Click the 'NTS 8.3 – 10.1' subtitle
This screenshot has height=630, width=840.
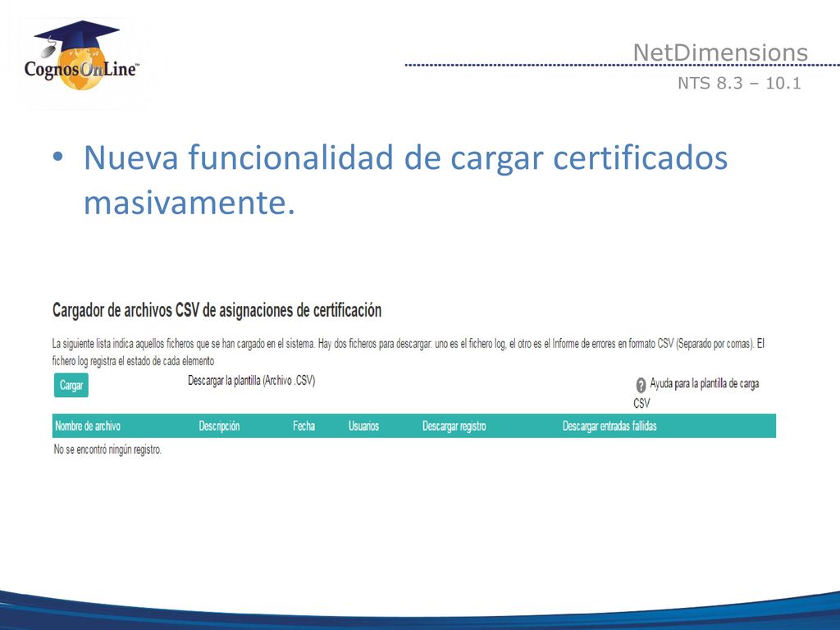pos(739,83)
